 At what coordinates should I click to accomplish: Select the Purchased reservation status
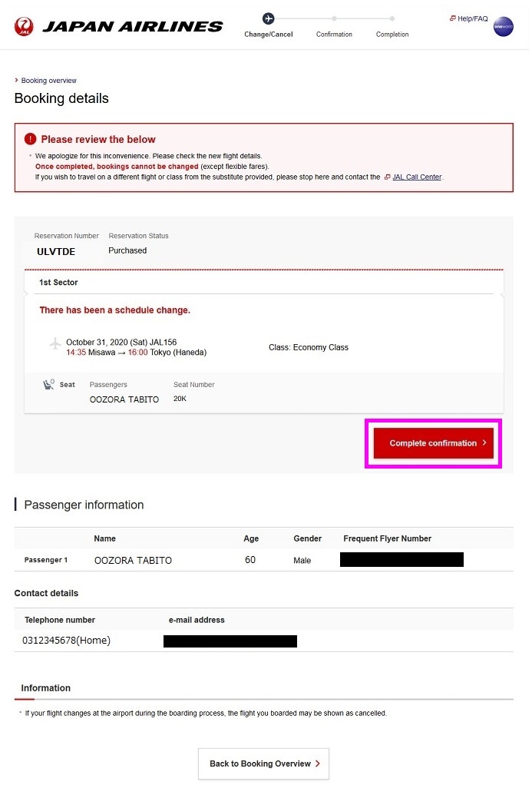click(x=127, y=250)
